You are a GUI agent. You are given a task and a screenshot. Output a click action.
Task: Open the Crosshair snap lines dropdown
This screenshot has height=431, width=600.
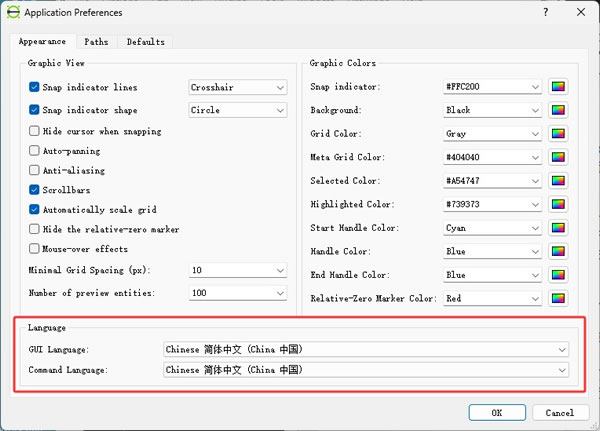(x=238, y=87)
